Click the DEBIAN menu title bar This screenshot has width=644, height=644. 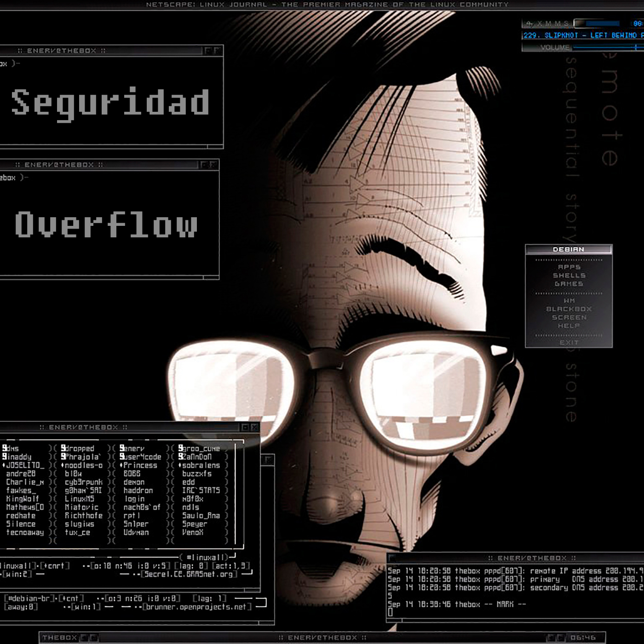tap(569, 249)
